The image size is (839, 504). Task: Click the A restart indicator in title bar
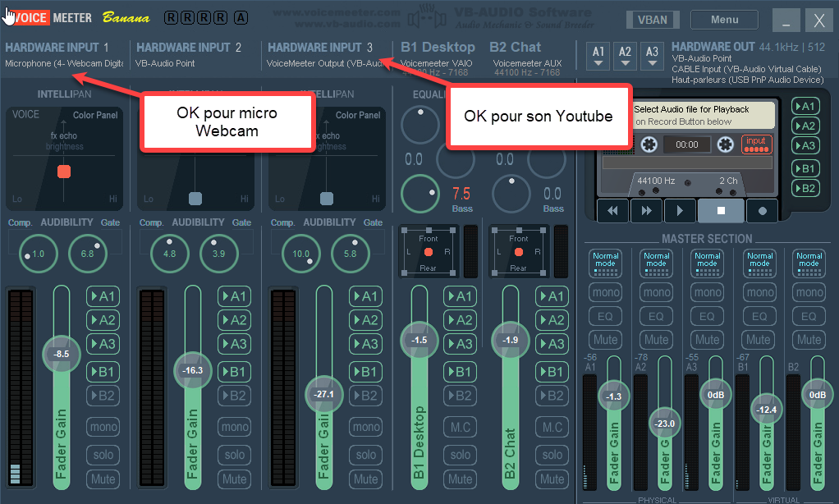click(x=241, y=18)
